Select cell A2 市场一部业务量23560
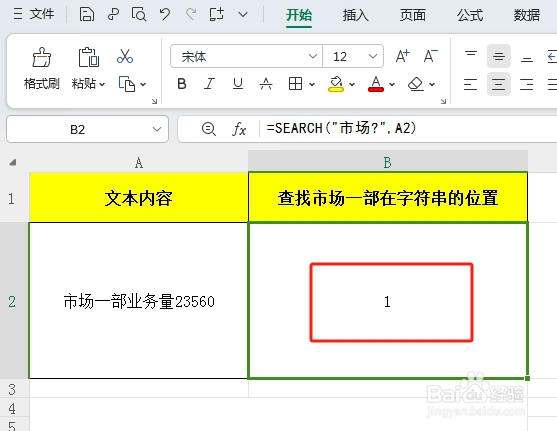 (139, 301)
